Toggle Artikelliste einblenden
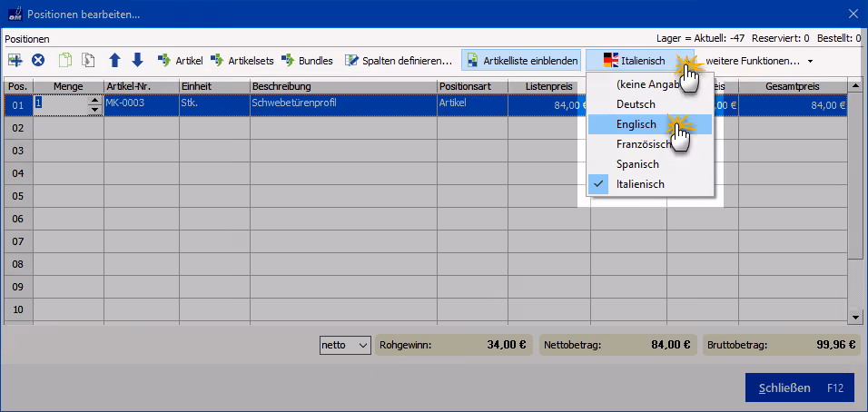 (522, 61)
